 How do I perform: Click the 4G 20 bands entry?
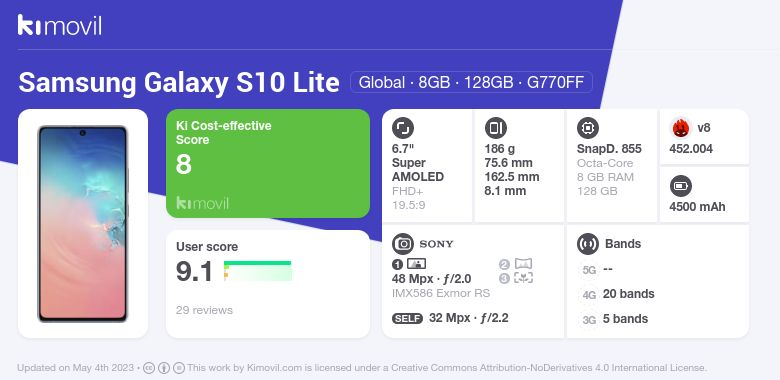(x=617, y=294)
